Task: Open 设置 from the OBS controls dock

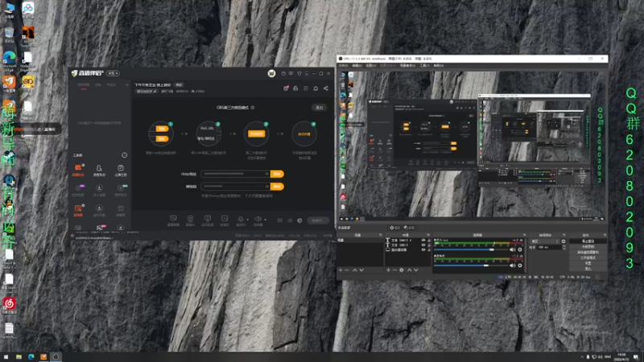Action: (588, 263)
